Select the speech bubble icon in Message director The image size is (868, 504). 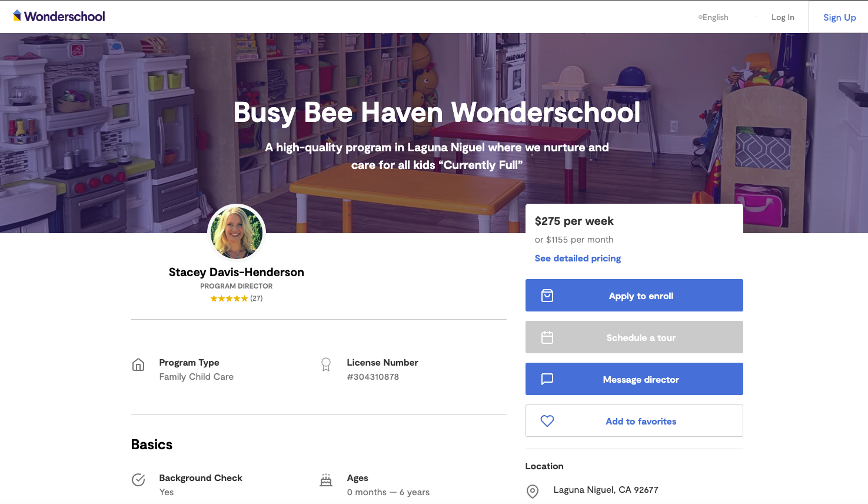pyautogui.click(x=547, y=379)
